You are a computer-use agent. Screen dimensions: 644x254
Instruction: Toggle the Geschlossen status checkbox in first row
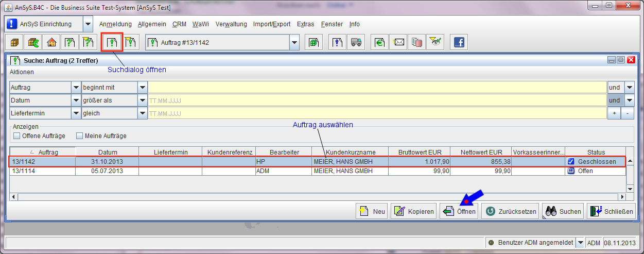coord(571,162)
